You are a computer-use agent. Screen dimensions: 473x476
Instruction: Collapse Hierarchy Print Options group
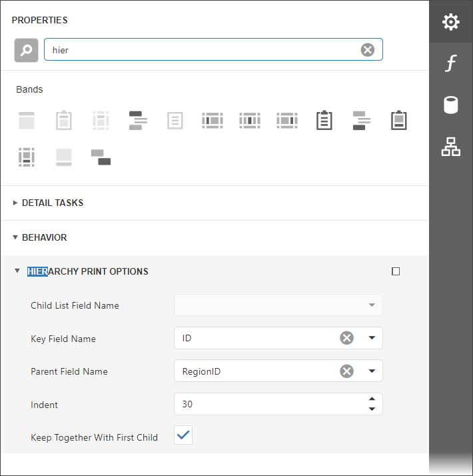(17, 271)
